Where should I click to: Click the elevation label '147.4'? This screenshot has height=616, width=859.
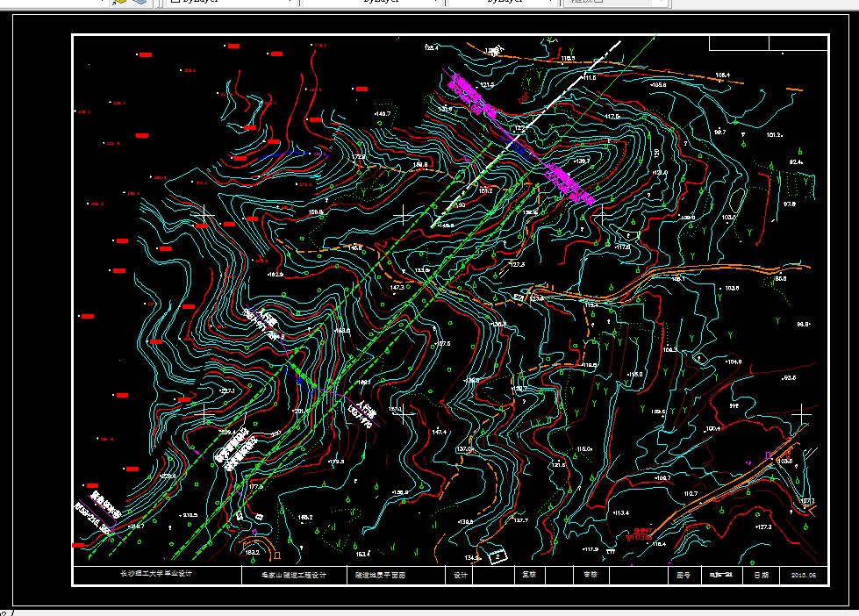click(439, 432)
